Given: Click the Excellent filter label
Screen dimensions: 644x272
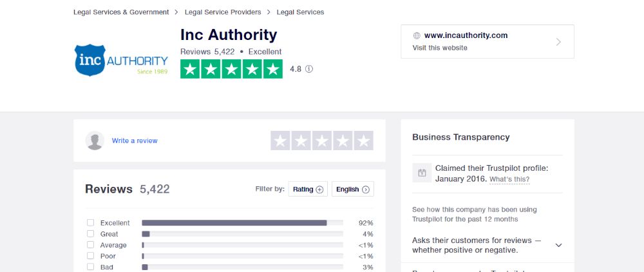Looking at the screenshot, I should tap(115, 223).
